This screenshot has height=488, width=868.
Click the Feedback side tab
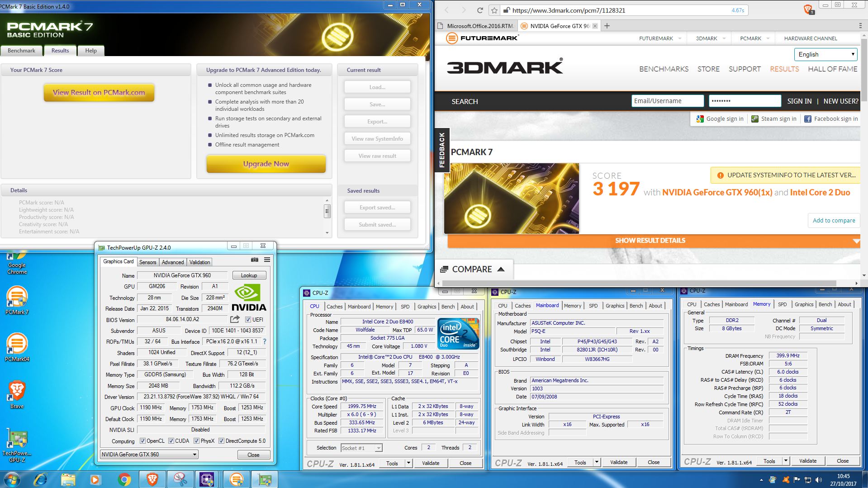(442, 150)
